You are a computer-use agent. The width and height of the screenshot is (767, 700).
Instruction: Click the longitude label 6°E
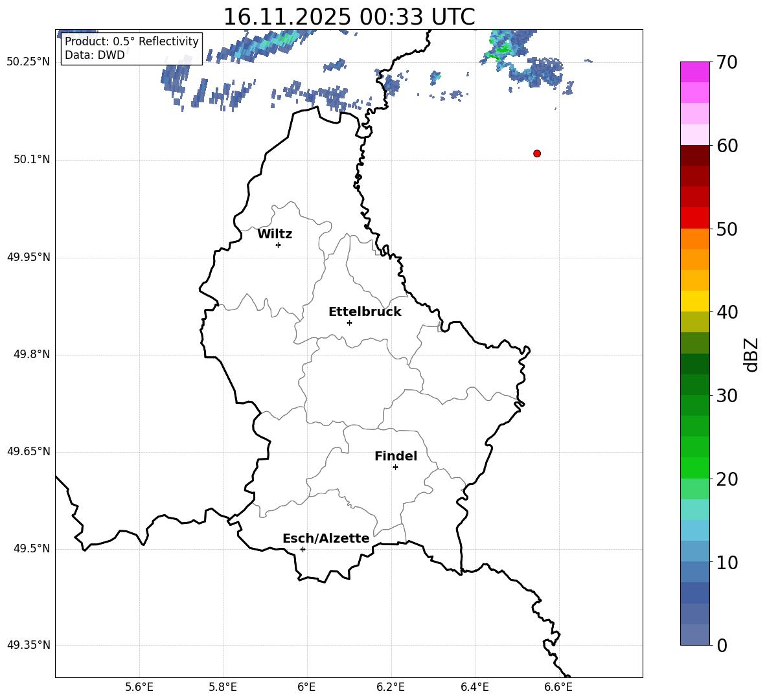point(306,687)
